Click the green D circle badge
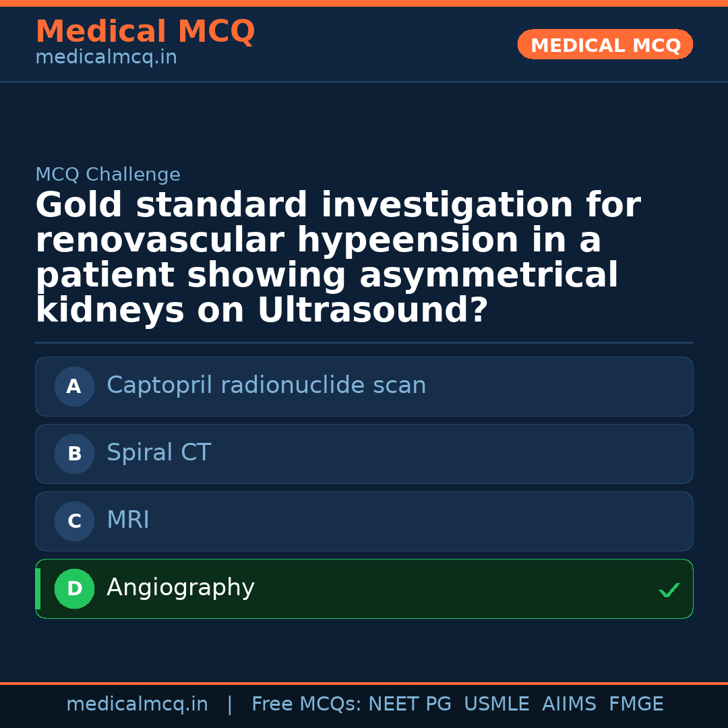 pyautogui.click(x=74, y=588)
